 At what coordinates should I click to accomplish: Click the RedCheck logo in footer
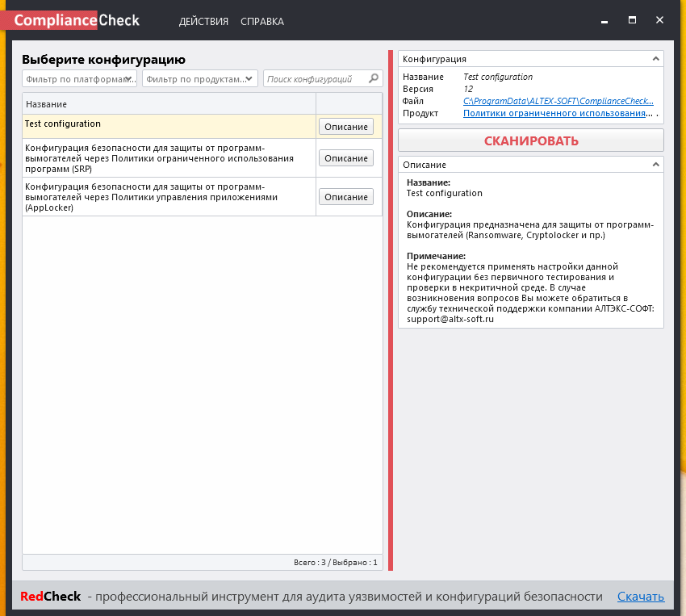pos(50,597)
